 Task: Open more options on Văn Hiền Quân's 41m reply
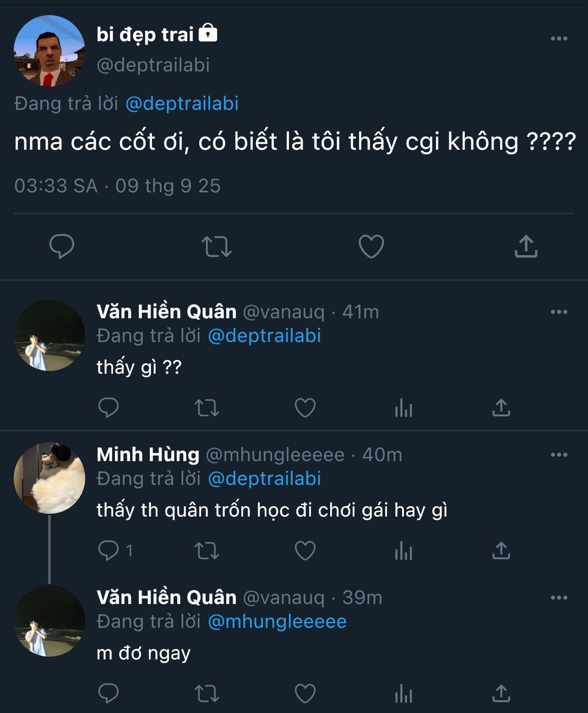(559, 312)
